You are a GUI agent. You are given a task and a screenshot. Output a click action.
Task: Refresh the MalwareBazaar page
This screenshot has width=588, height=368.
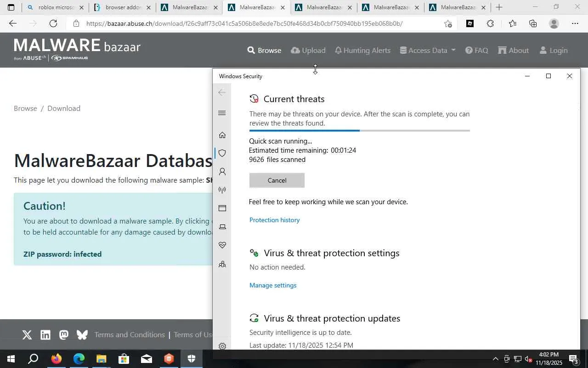(53, 23)
